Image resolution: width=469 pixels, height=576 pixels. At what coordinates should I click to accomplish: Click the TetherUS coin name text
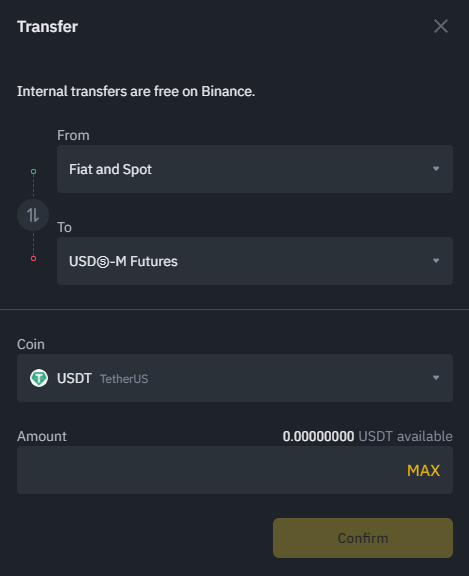(124, 379)
